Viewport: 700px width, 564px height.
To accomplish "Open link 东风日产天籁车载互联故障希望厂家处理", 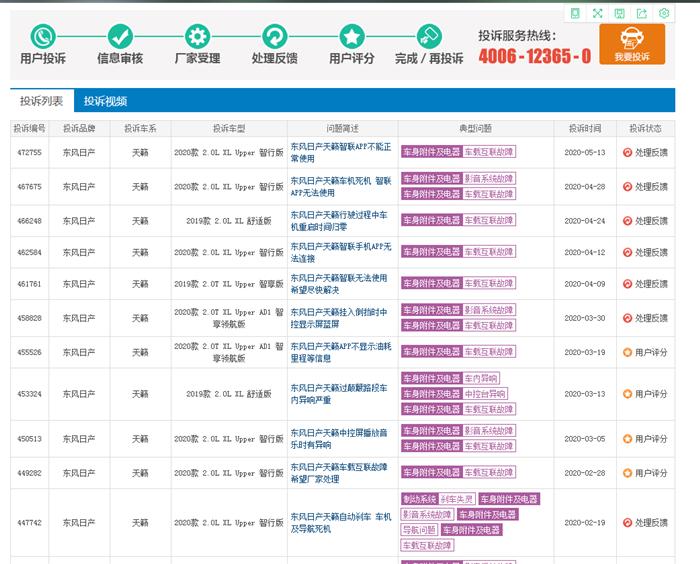I will coord(339,473).
